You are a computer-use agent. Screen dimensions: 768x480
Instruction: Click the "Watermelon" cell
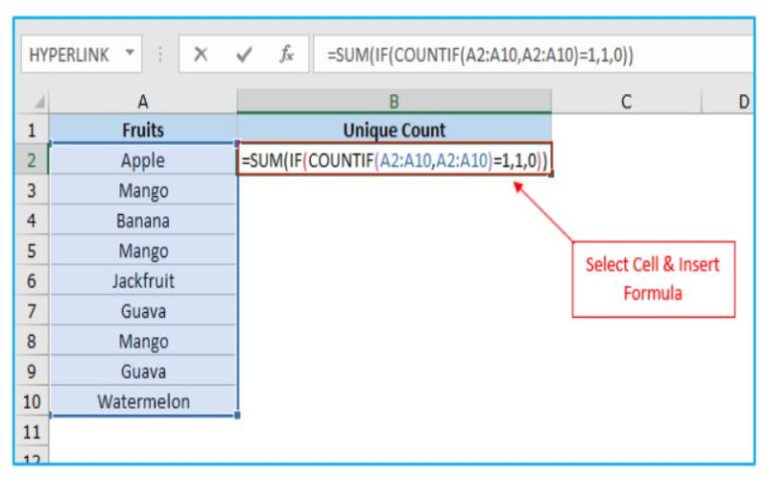coord(143,402)
